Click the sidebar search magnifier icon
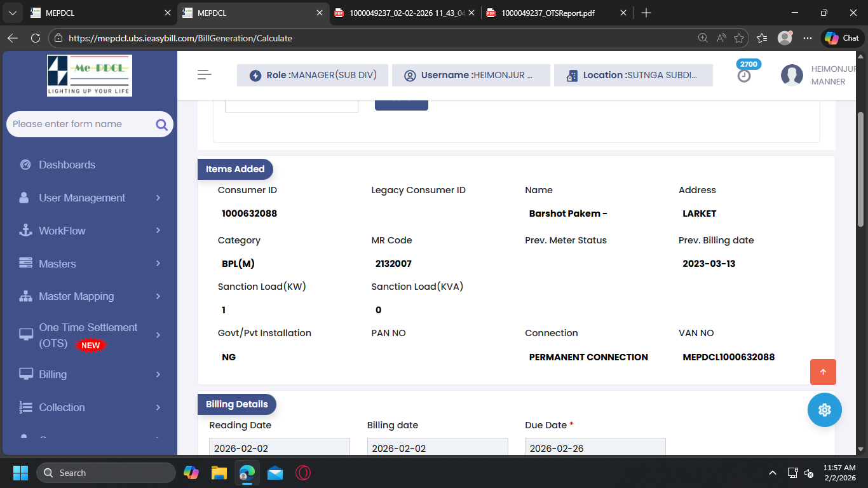The image size is (868, 488). pos(161,125)
